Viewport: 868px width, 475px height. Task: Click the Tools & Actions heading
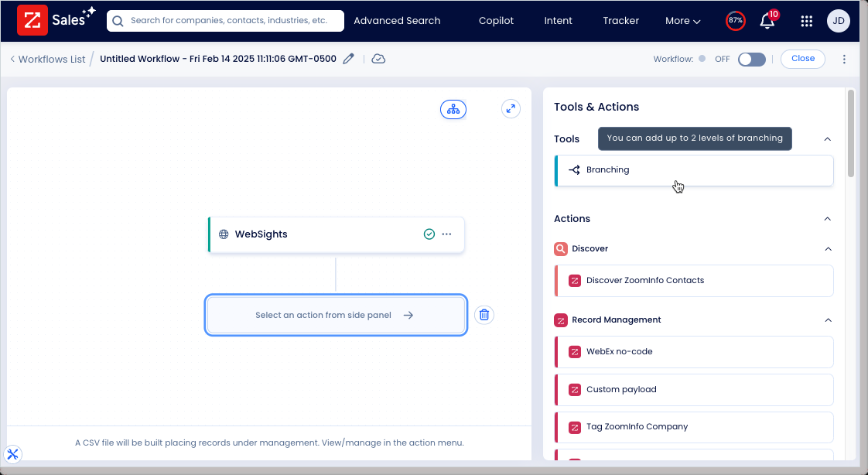(596, 107)
